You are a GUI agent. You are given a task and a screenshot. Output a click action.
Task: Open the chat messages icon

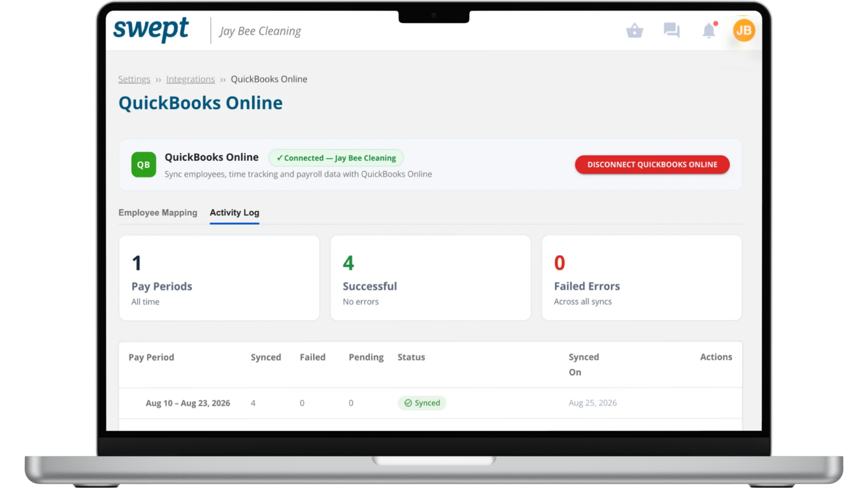672,30
